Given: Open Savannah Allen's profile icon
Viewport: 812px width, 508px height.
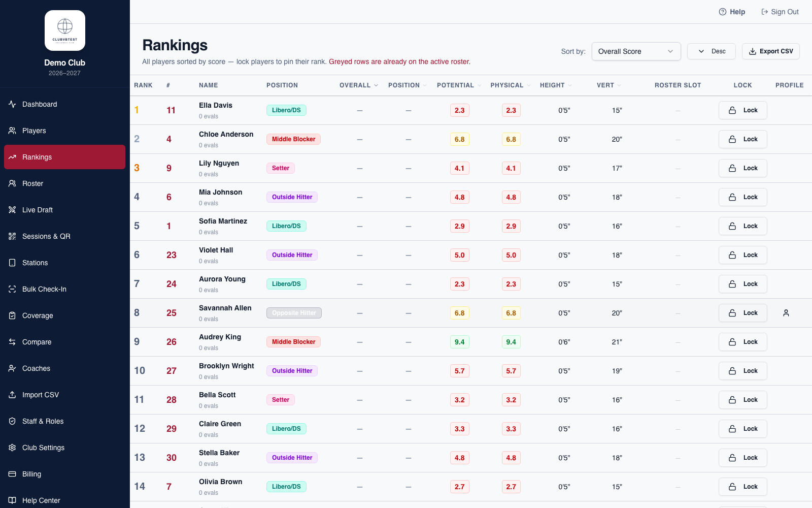Looking at the screenshot, I should pyautogui.click(x=786, y=313).
